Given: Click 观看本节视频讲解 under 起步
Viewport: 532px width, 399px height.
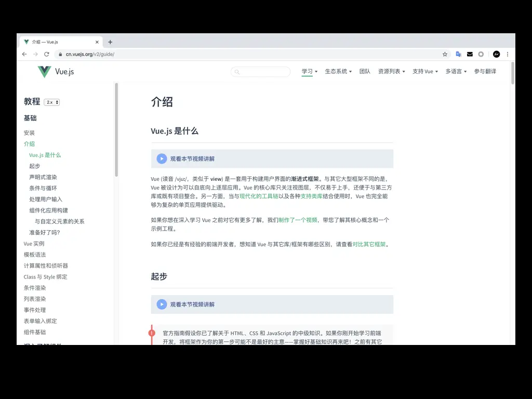Looking at the screenshot, I should tap(192, 304).
